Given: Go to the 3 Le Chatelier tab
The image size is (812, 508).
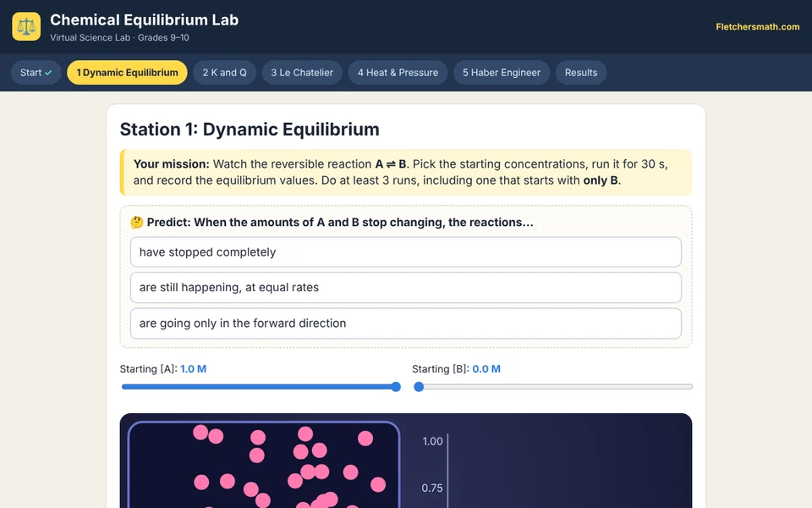Looking at the screenshot, I should tap(302, 73).
